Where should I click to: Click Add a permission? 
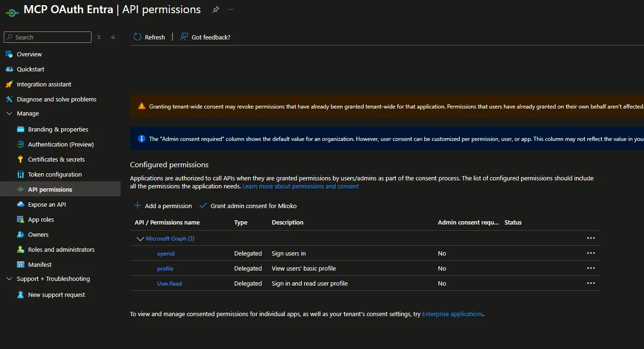click(163, 206)
